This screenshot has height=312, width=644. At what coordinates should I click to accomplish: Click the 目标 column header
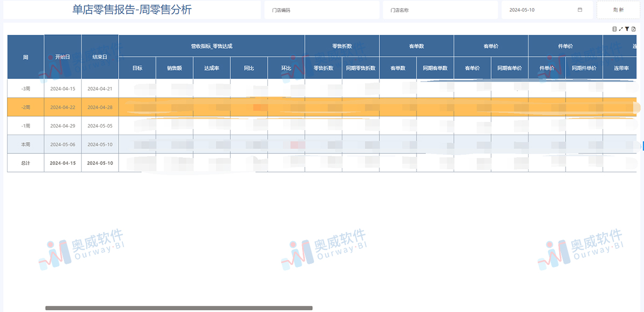(x=137, y=68)
